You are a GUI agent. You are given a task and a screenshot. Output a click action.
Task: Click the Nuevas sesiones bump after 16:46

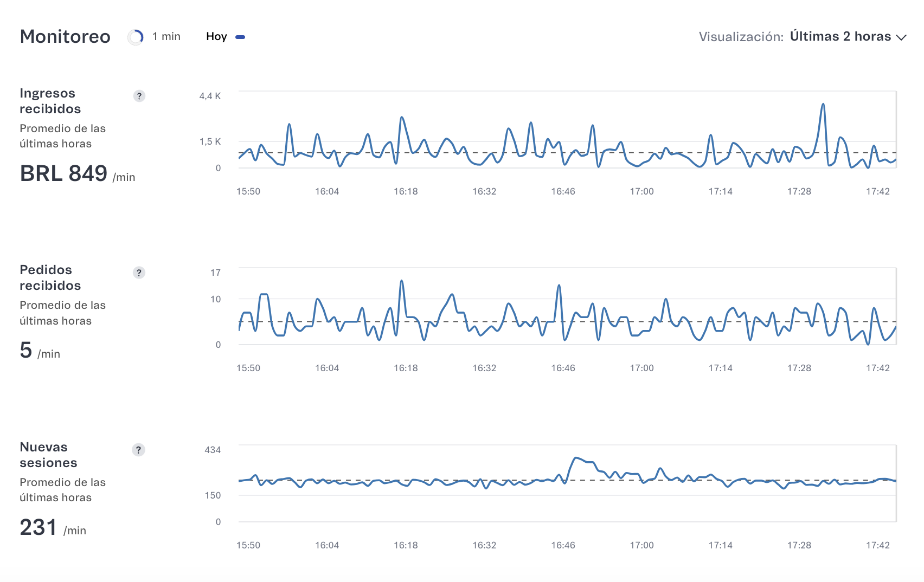coord(577,458)
